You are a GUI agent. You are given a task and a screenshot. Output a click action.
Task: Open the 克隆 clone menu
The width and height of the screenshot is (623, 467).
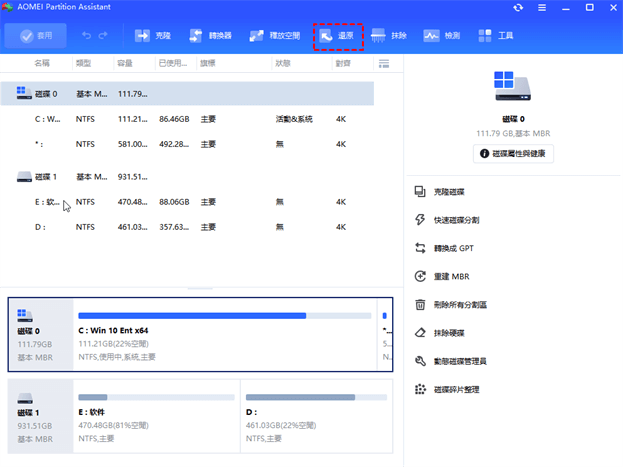[153, 36]
